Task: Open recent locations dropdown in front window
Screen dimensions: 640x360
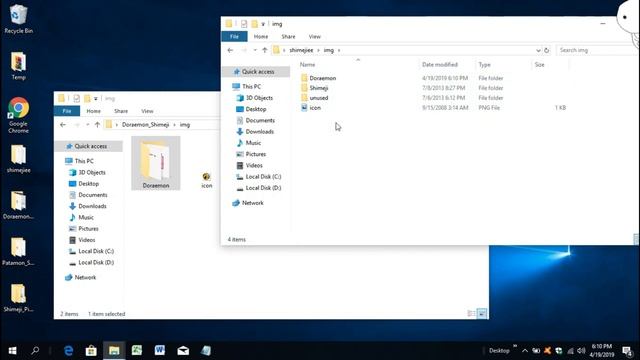Action: [255, 50]
